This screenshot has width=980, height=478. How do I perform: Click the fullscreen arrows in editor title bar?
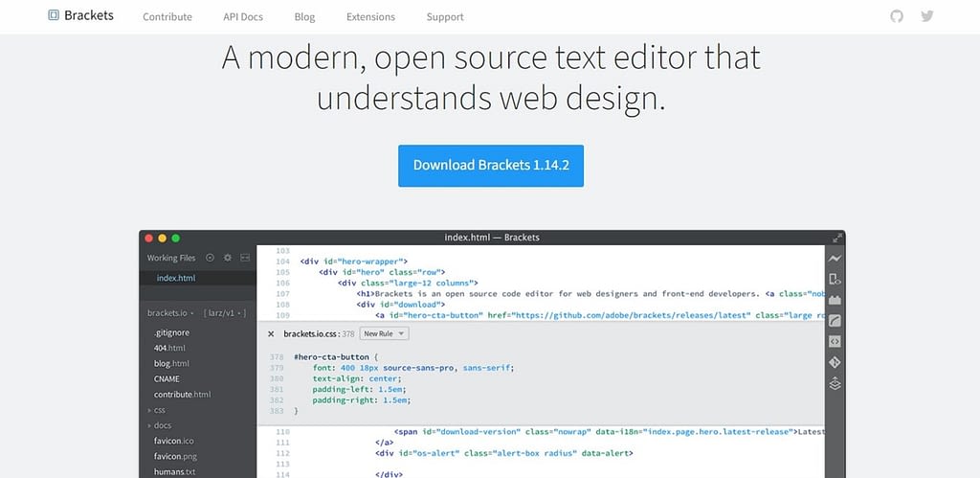(836, 238)
